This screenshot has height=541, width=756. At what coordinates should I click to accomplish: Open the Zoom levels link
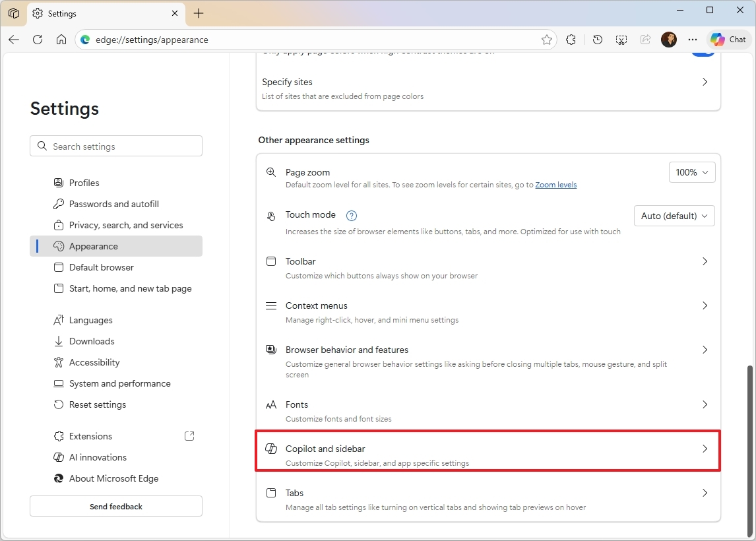tap(556, 185)
